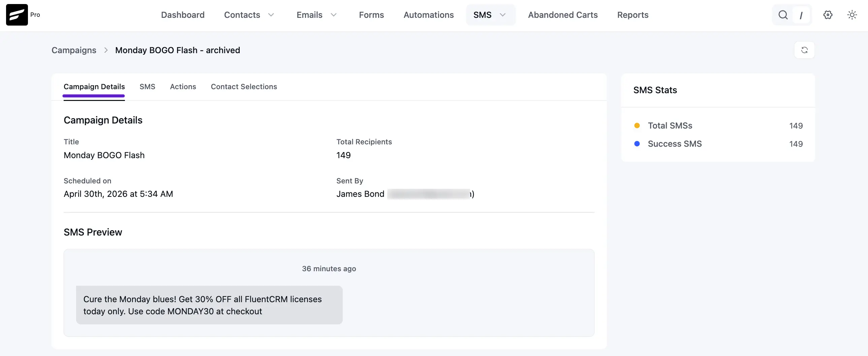Click 'April 30th, 2026 at 5:34 AM'
868x356 pixels.
(x=118, y=194)
